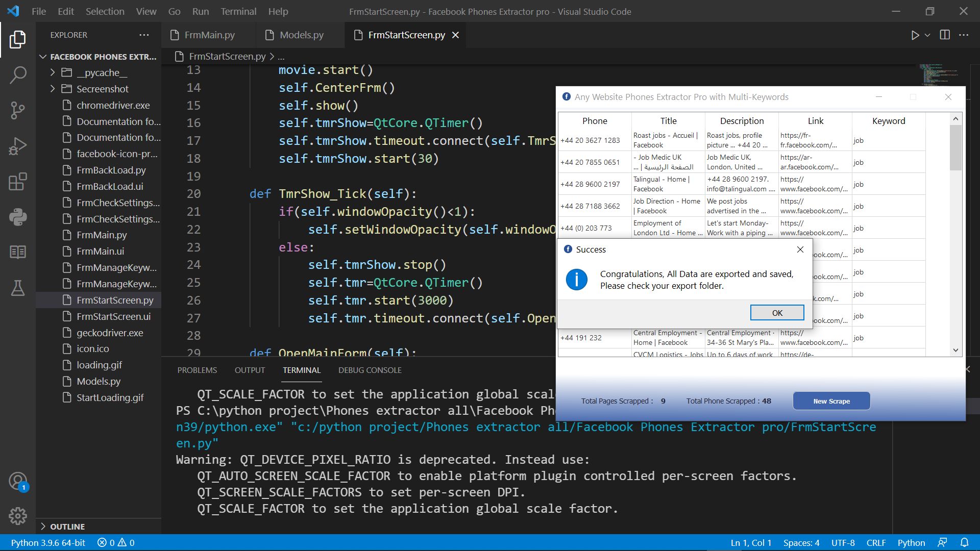Viewport: 980px width, 551px height.
Task: Change UTF-8 file encoding
Action: pyautogui.click(x=843, y=543)
